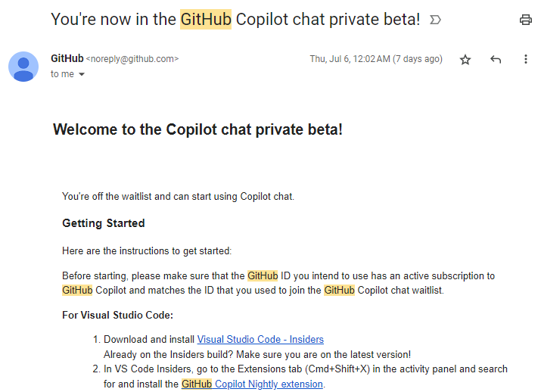The width and height of the screenshot is (541, 392).
Task: Open the three-dot more options menu
Action: pos(525,59)
